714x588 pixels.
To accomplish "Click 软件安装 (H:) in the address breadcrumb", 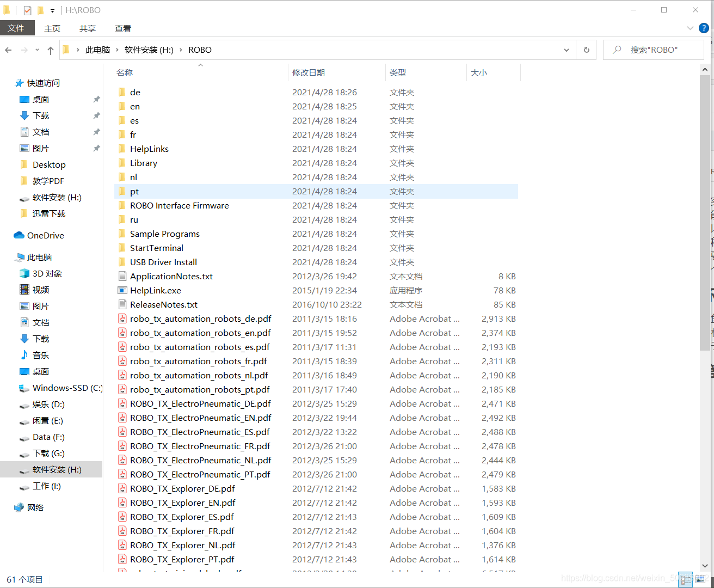I will coord(149,50).
